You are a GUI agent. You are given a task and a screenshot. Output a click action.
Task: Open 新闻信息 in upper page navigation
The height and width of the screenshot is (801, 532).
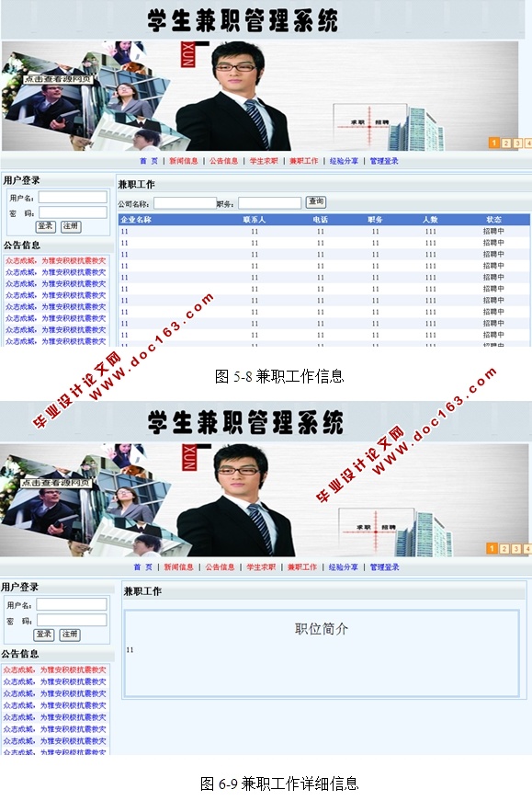(183, 161)
